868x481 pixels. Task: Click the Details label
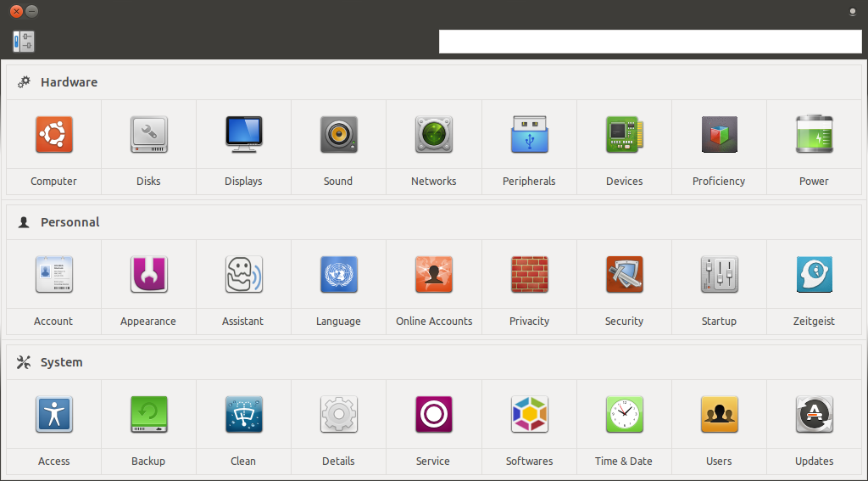point(338,461)
